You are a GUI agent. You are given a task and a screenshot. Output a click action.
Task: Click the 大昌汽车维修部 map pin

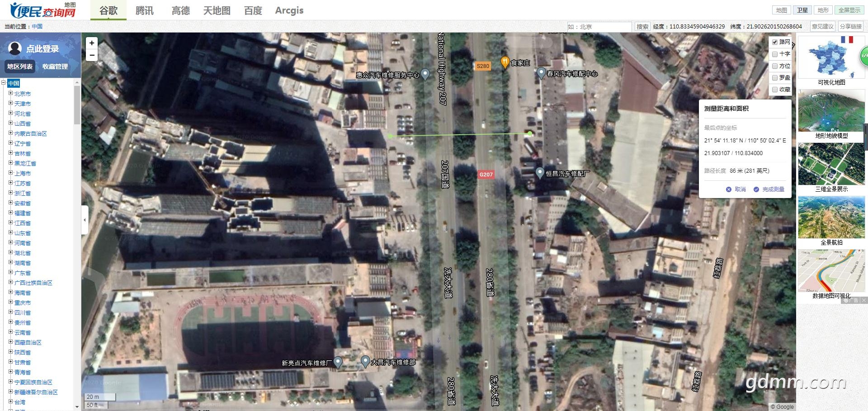[x=365, y=361]
